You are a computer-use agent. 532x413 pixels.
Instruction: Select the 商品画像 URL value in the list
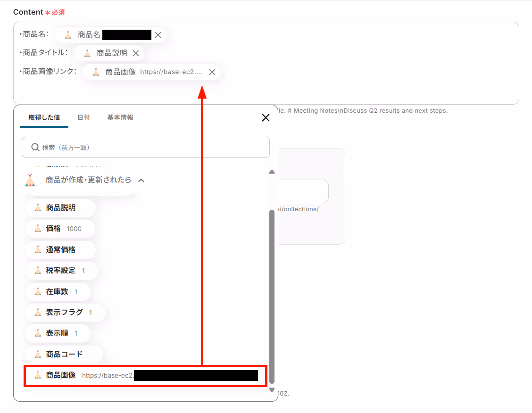pyautogui.click(x=146, y=376)
